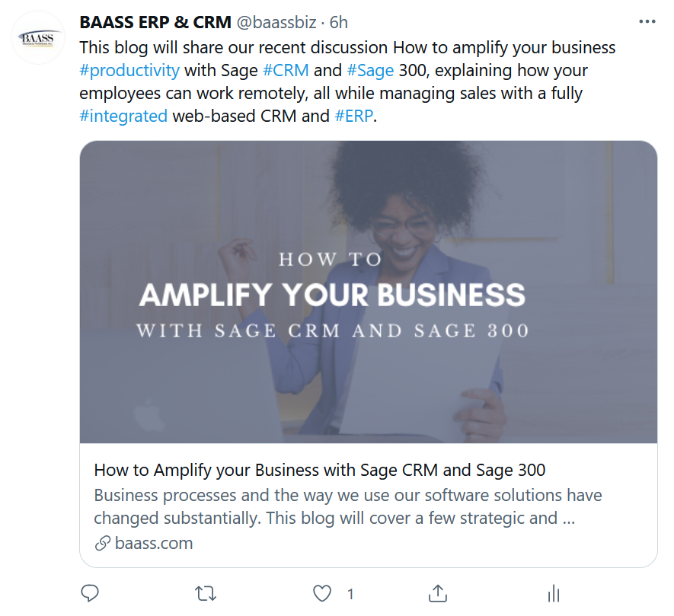Click the link card article headline
This screenshot has height=616, width=674.
pos(319,469)
